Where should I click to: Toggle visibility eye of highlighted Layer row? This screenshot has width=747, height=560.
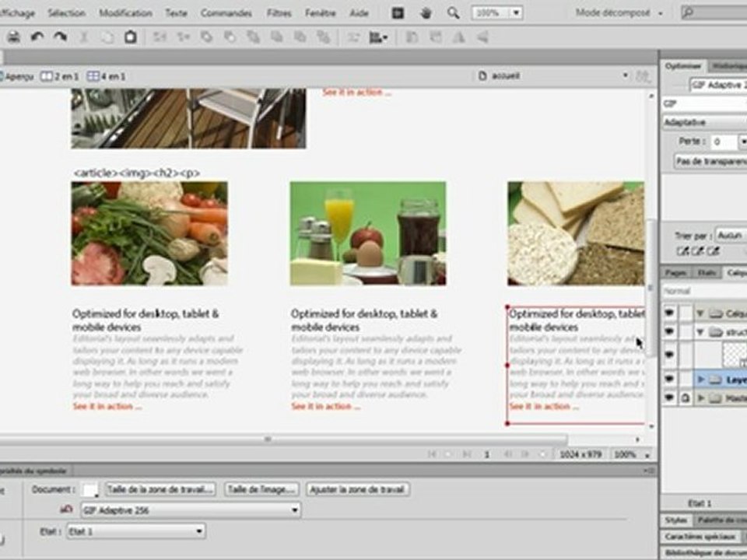click(x=669, y=379)
